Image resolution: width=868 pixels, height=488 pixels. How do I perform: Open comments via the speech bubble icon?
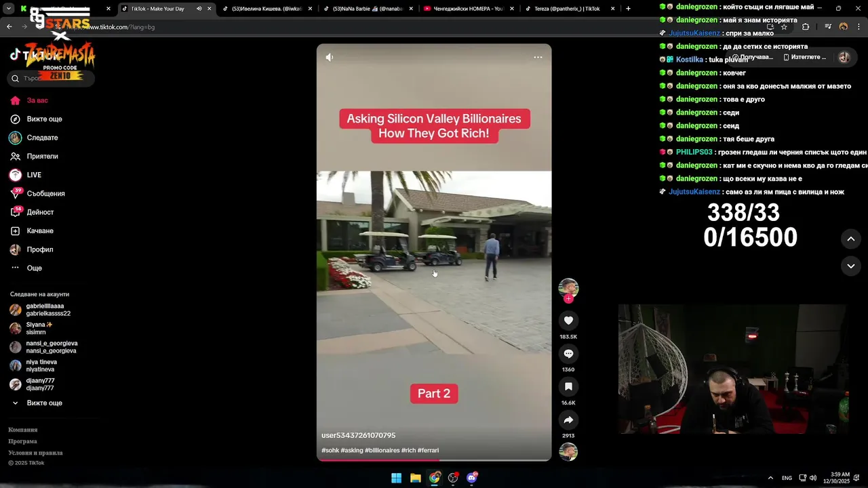pyautogui.click(x=568, y=354)
